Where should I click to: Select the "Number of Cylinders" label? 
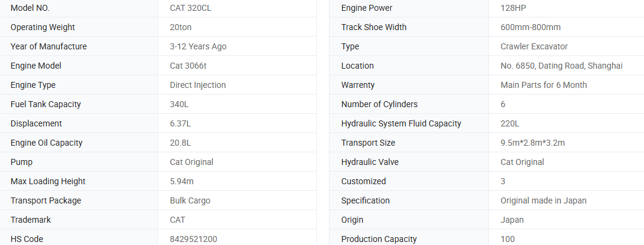379,104
